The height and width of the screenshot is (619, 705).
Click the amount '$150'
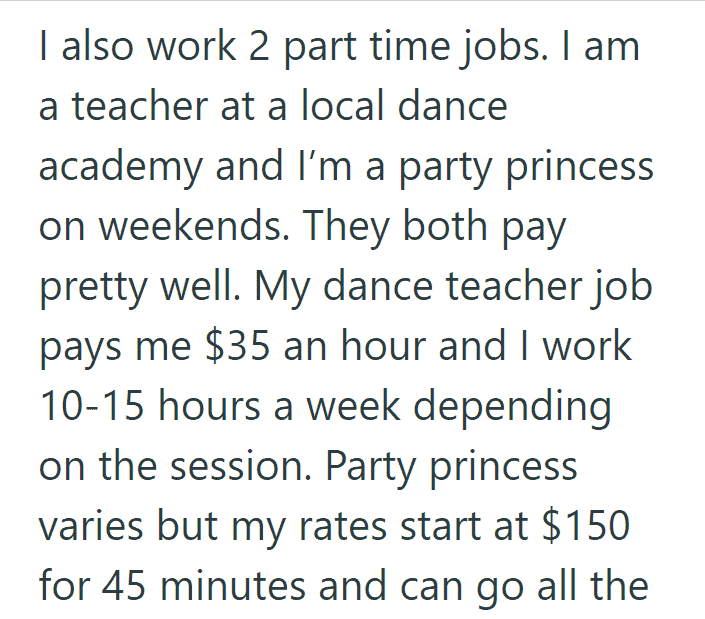(586, 526)
